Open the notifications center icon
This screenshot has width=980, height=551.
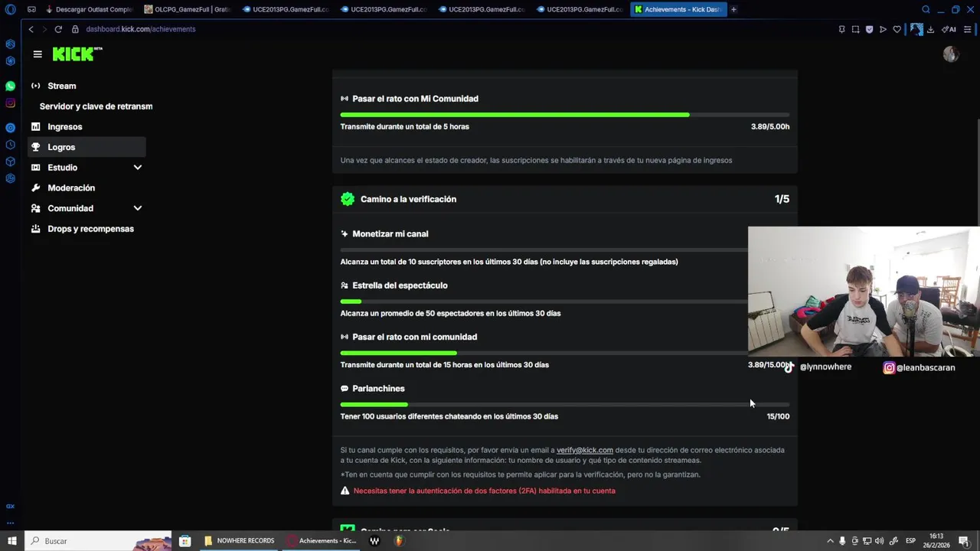pyautogui.click(x=963, y=540)
